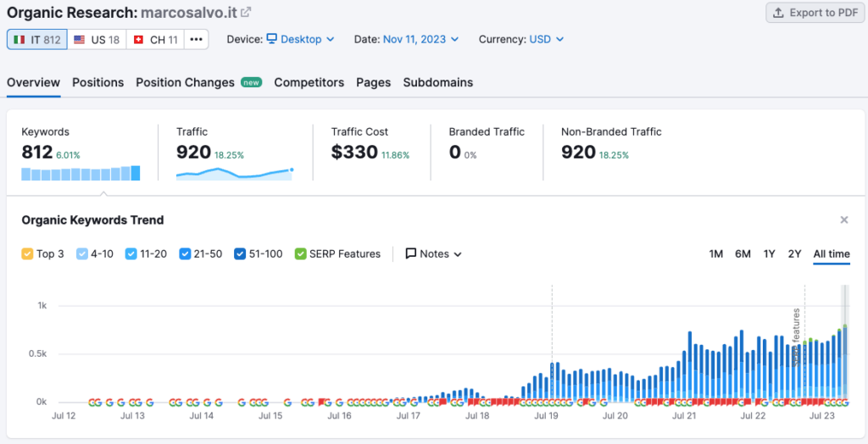Close the Organic Keywords Trend panel
Image resolution: width=868 pixels, height=444 pixels.
pyautogui.click(x=844, y=219)
